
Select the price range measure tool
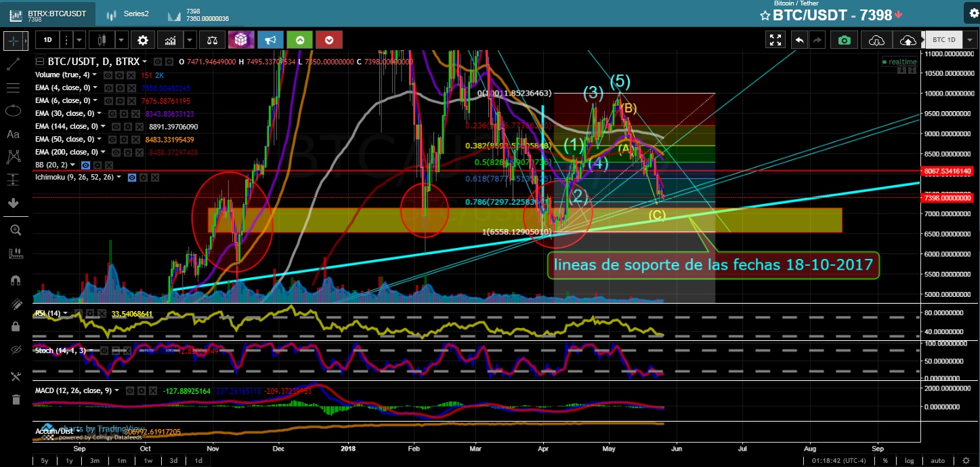(13, 180)
